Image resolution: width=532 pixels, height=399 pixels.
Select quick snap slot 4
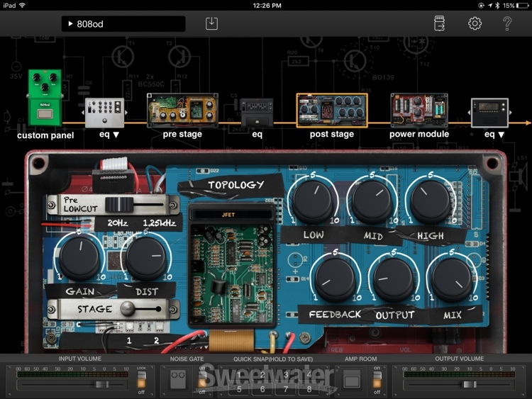point(309,375)
